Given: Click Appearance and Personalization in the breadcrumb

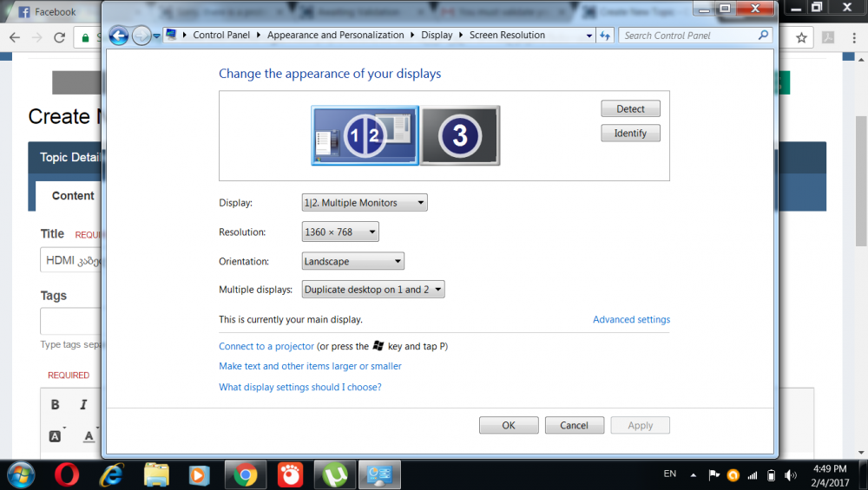Looking at the screenshot, I should coord(335,36).
